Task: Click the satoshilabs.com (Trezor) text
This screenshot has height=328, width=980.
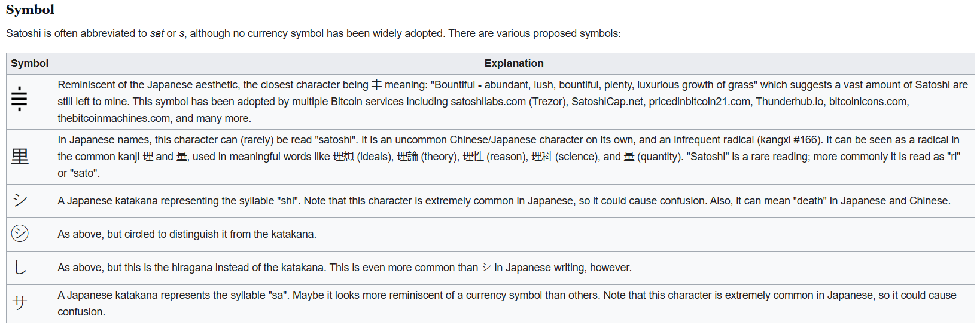Action: 508,102
